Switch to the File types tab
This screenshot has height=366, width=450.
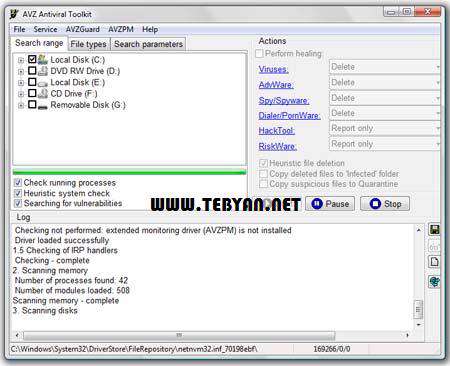88,44
